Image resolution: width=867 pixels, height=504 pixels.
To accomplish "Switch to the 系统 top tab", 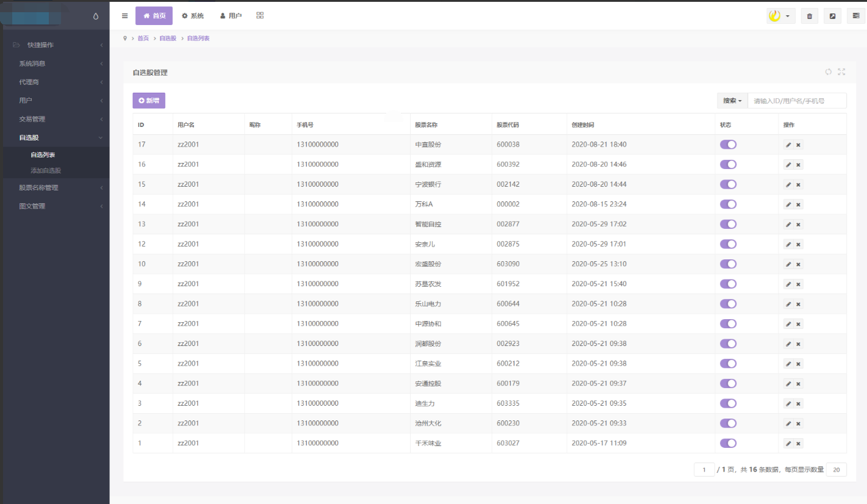I will [x=193, y=16].
